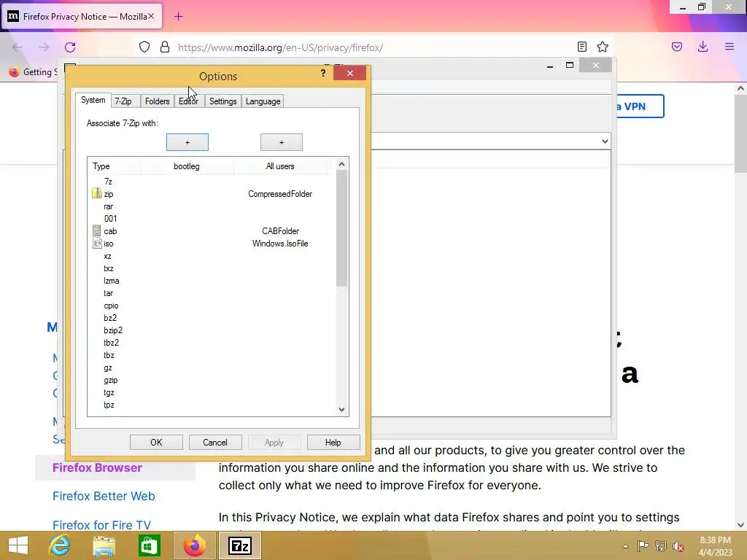Select the gzip file type row

[212, 380]
